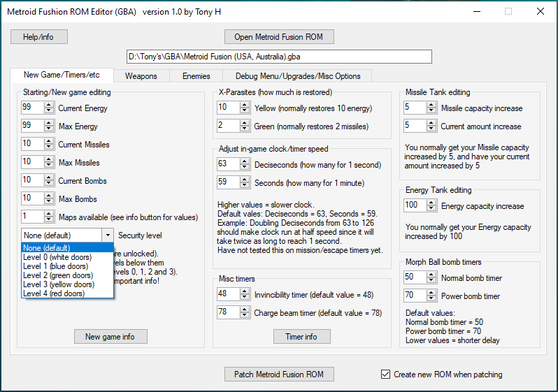
Task: Lower the Power bomb timer stepper
Action: (x=432, y=299)
